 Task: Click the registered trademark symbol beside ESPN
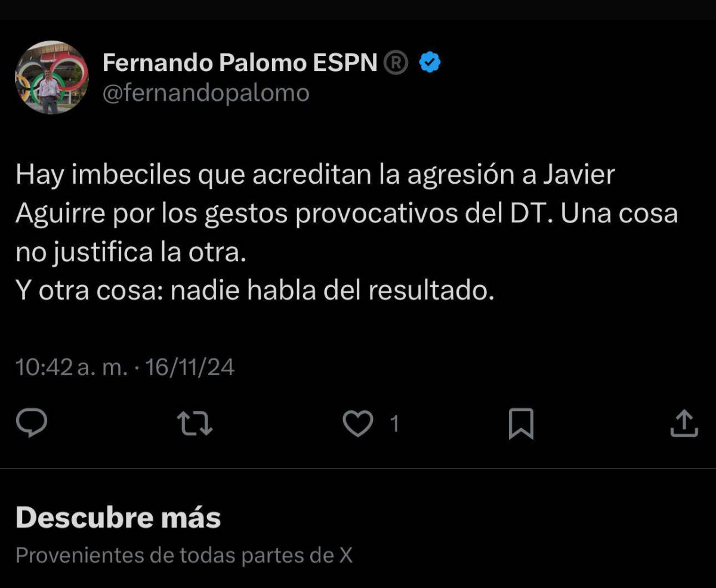click(396, 63)
